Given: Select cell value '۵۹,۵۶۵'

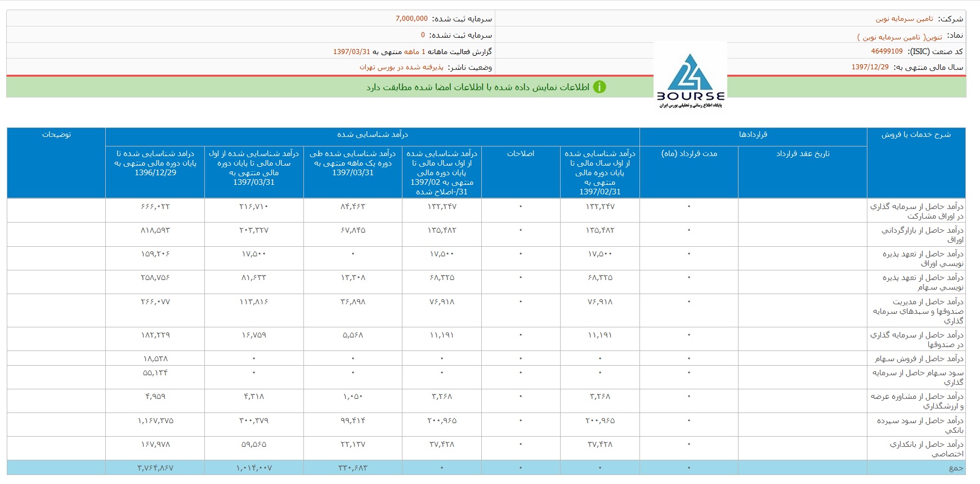Looking at the screenshot, I should tap(254, 445).
